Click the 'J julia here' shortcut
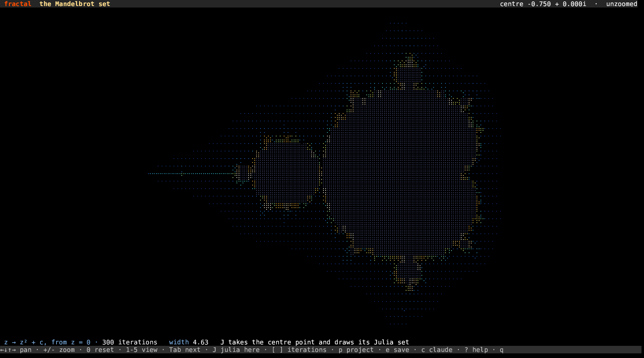 (236, 350)
